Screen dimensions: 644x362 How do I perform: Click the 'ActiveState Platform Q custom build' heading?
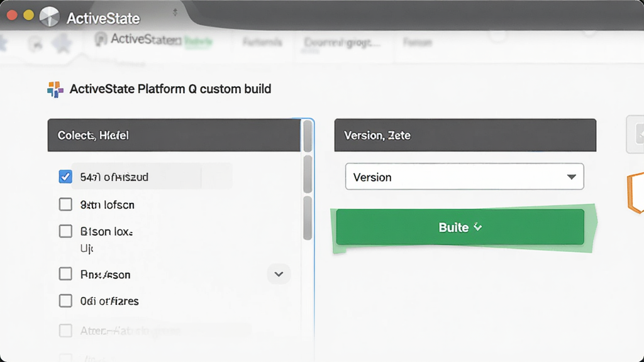pyautogui.click(x=170, y=89)
